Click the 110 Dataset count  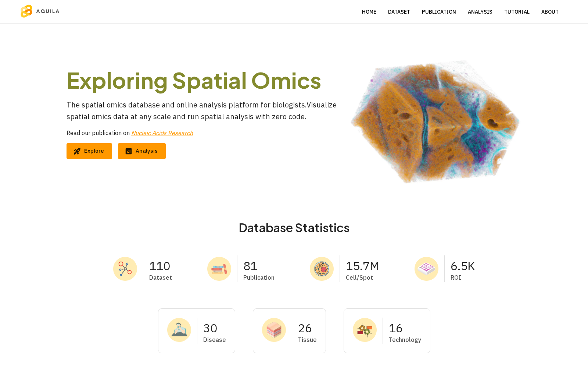(159, 266)
